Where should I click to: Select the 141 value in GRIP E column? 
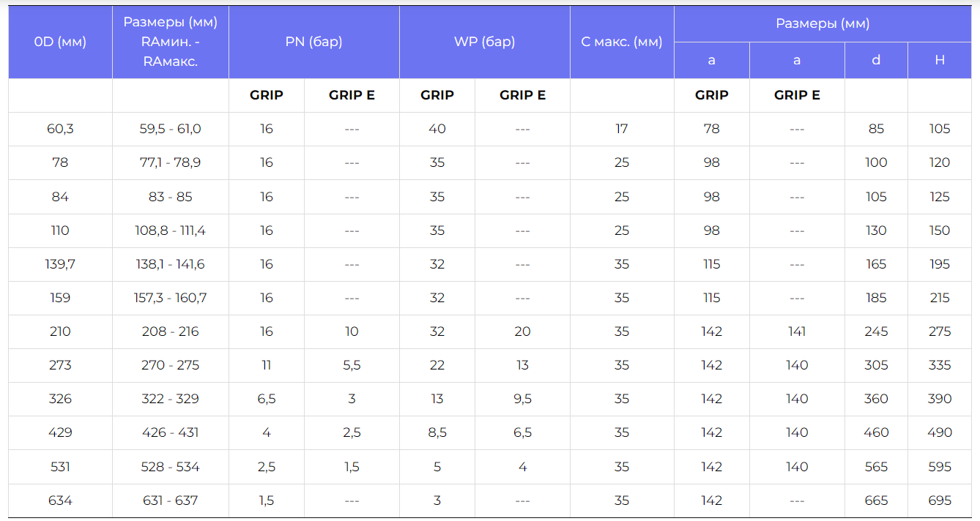[797, 331]
